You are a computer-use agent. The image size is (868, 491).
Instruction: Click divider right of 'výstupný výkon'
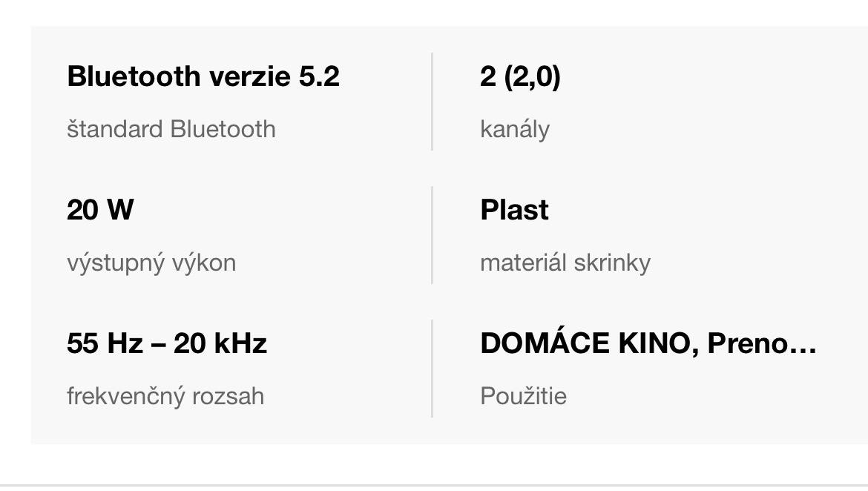[x=432, y=235]
